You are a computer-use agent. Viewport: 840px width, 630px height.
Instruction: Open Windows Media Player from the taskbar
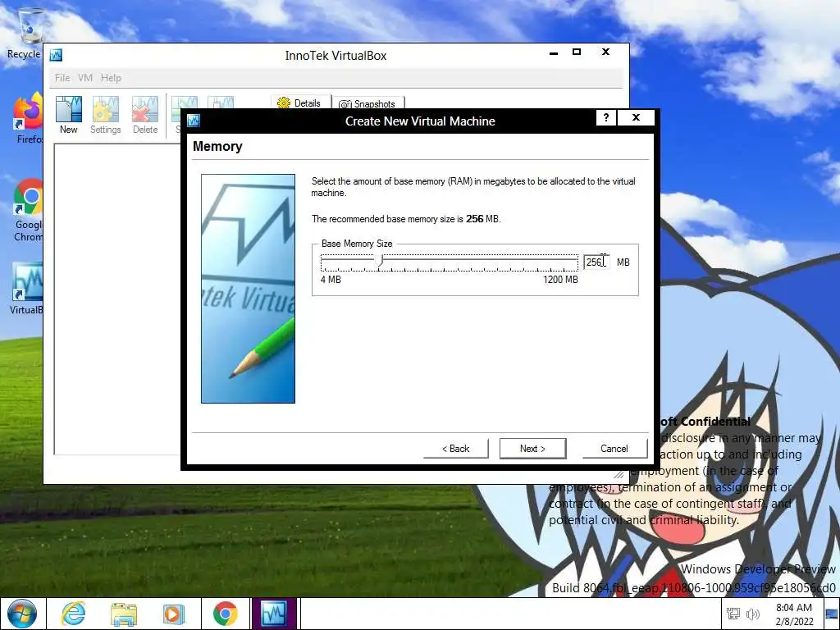(x=174, y=614)
